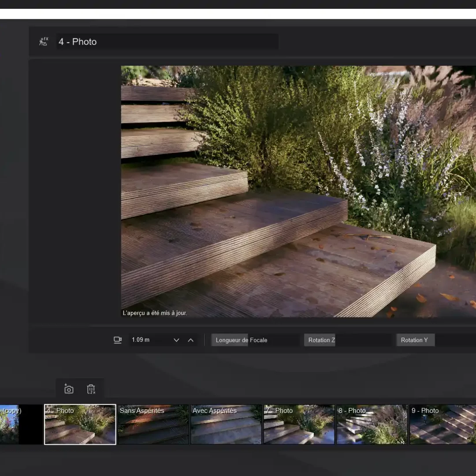Click the Rotation Y field
The width and height of the screenshot is (476, 476).
415,340
